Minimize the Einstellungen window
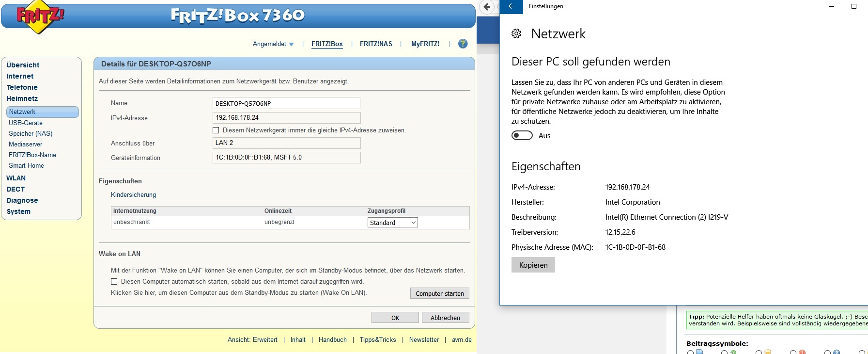 pyautogui.click(x=832, y=6)
